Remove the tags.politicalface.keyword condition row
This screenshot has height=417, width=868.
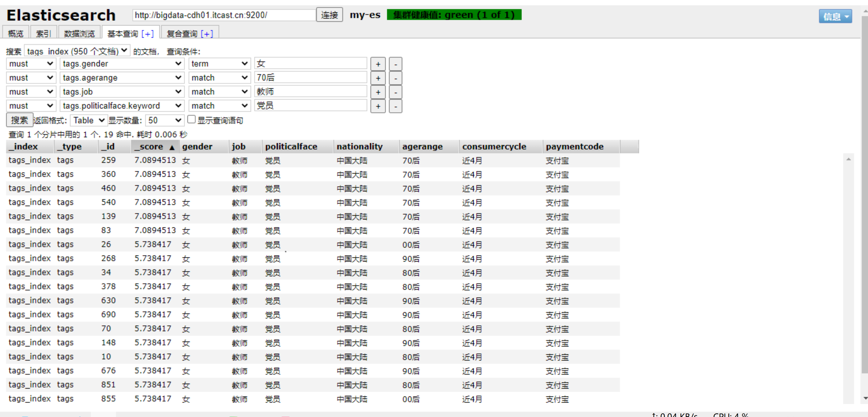[395, 106]
